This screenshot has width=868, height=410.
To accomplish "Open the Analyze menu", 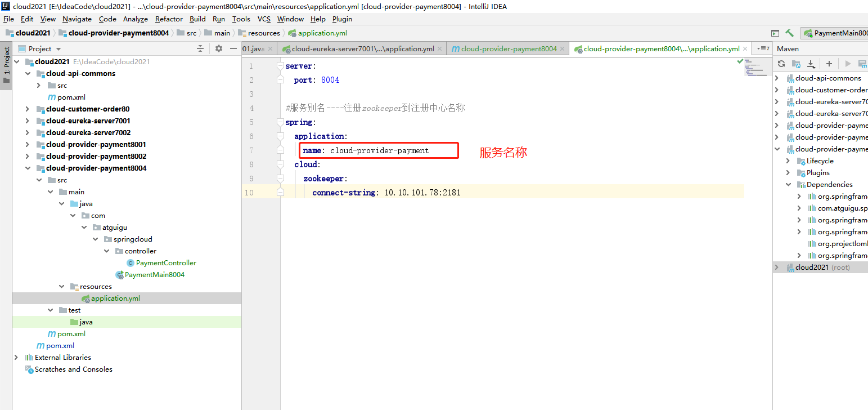I will click(136, 19).
